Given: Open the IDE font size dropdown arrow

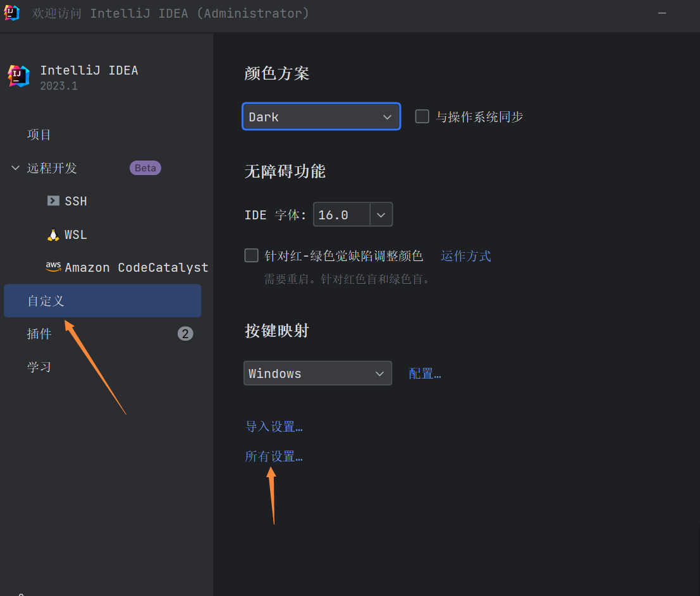Looking at the screenshot, I should 381,215.
